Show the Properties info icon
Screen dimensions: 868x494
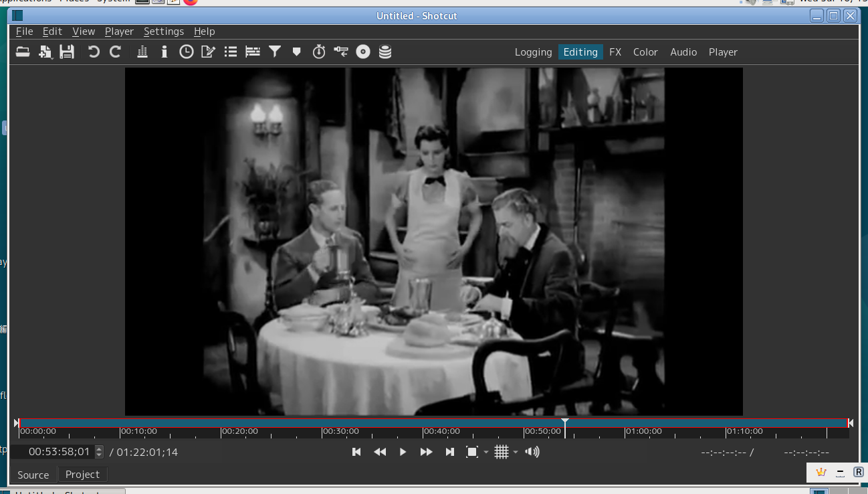[x=164, y=52]
